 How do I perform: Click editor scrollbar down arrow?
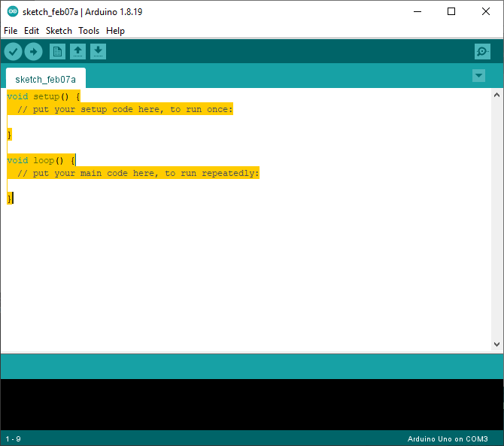click(x=496, y=344)
